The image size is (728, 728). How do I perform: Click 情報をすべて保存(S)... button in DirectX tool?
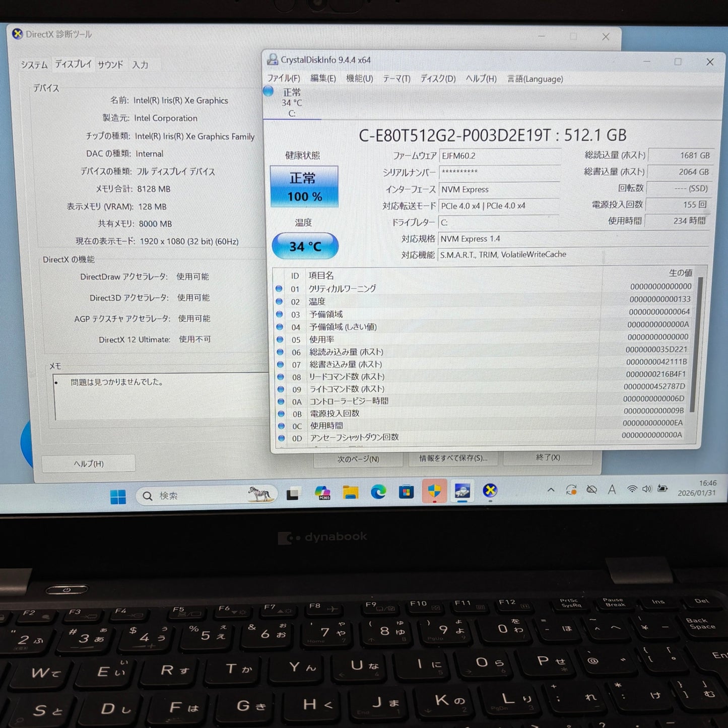453,458
